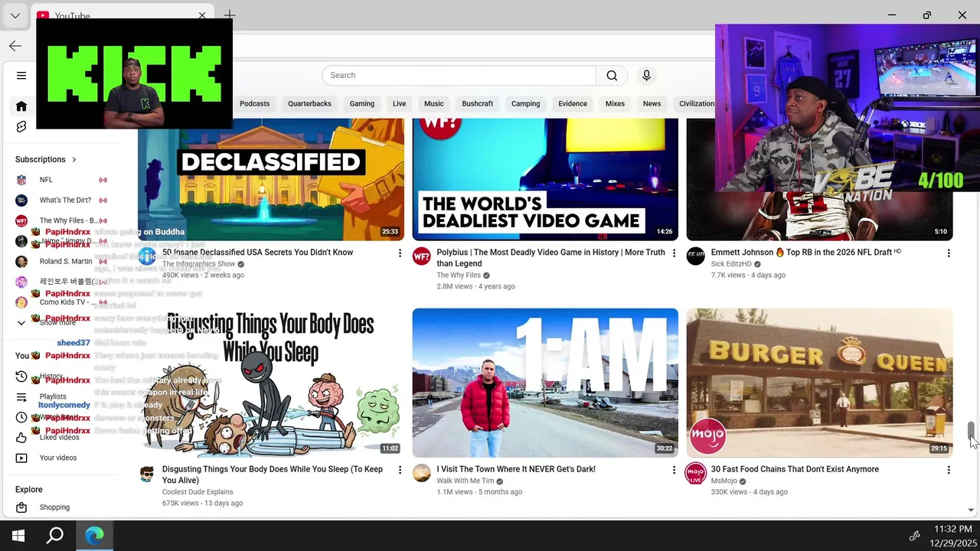Click Coolest Dude Explains channel avatar
Viewport: 980px width, 551px height.
(x=147, y=474)
